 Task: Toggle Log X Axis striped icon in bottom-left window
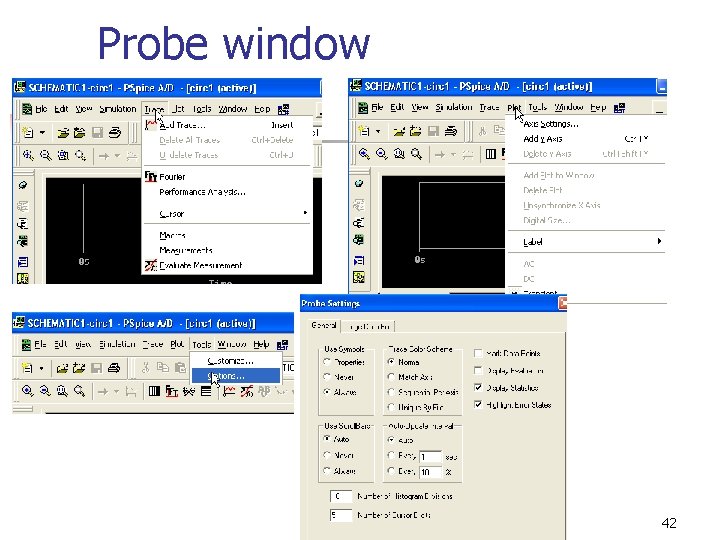[154, 391]
